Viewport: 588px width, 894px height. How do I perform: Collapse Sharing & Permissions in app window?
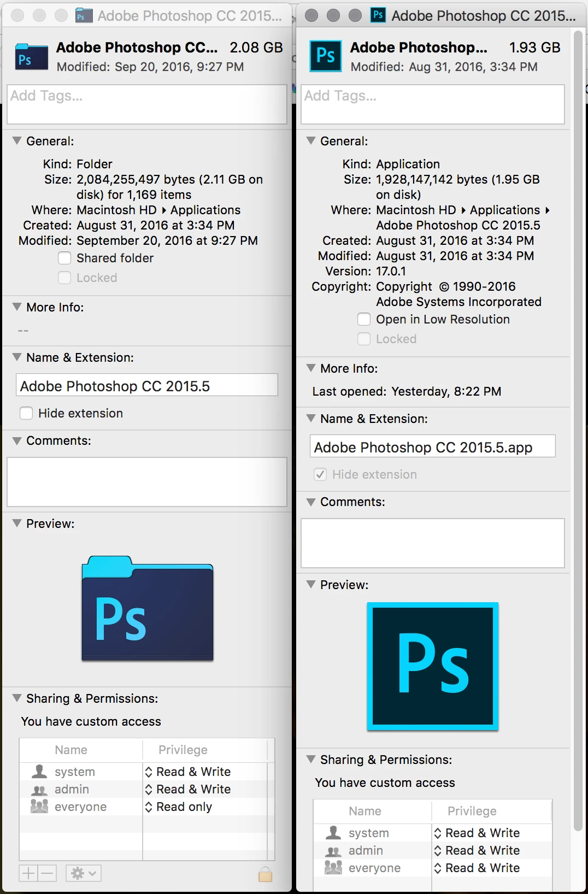311,760
